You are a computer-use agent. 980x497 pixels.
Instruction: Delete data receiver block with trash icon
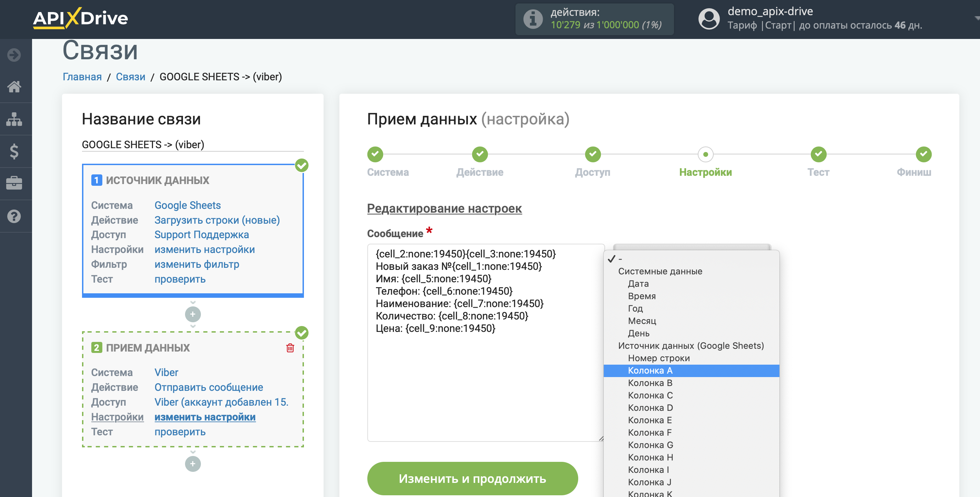[x=290, y=348]
